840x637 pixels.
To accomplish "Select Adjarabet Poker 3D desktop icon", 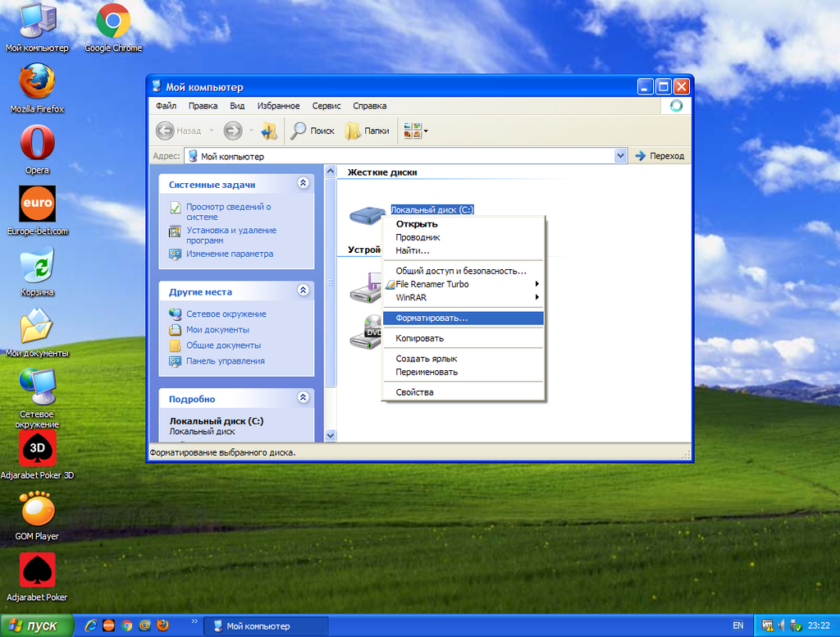I will [x=37, y=456].
